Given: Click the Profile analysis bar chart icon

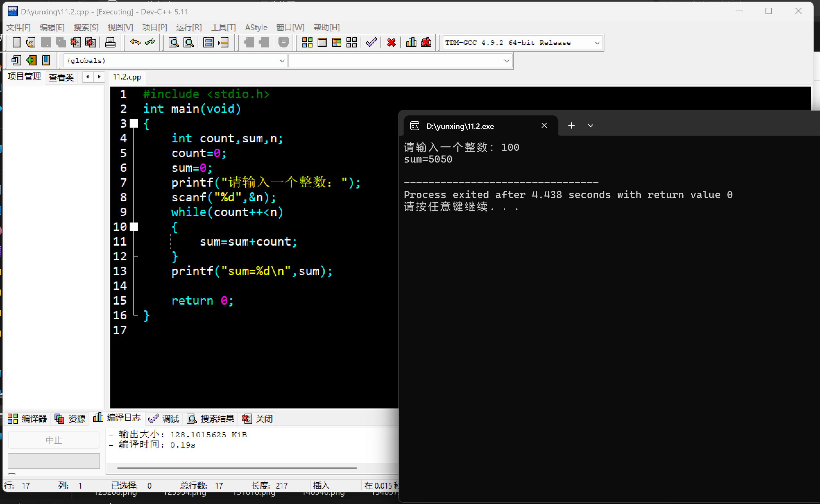Looking at the screenshot, I should click(411, 43).
